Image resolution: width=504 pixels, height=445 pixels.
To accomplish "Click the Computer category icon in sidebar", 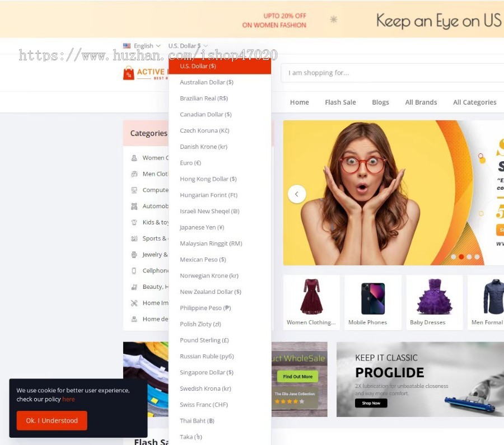I will [134, 190].
